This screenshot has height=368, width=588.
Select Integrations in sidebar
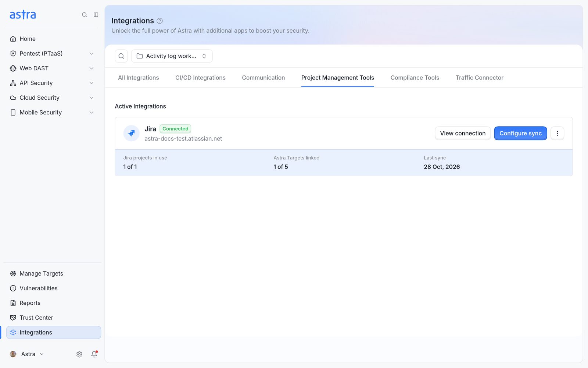click(53, 332)
